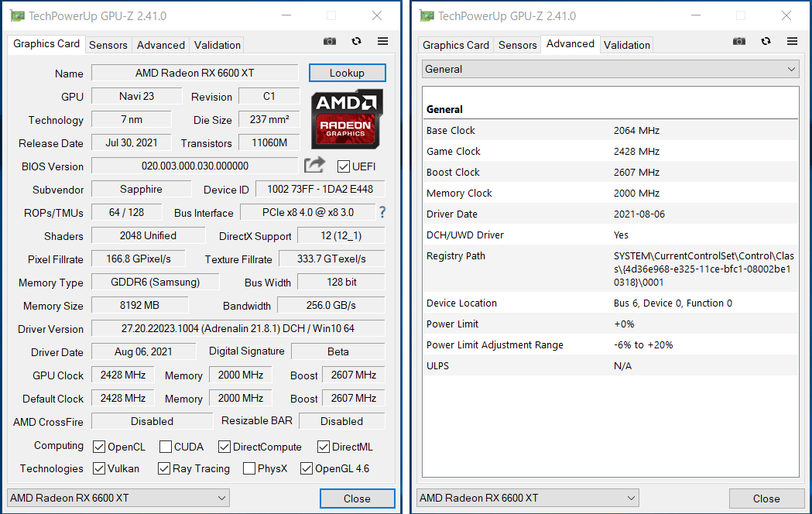This screenshot has width=812, height=514.
Task: Toggle the DirectCompute checkbox
Action: pos(224,447)
